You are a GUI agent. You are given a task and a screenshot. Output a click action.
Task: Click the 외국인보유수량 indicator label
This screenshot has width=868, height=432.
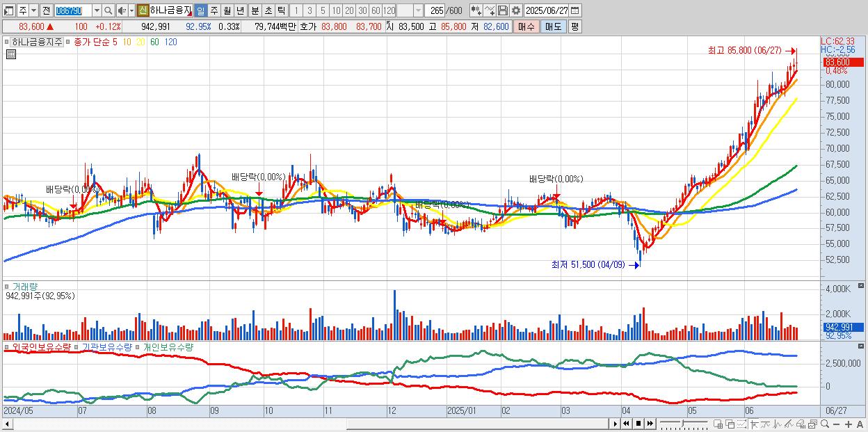click(x=41, y=346)
